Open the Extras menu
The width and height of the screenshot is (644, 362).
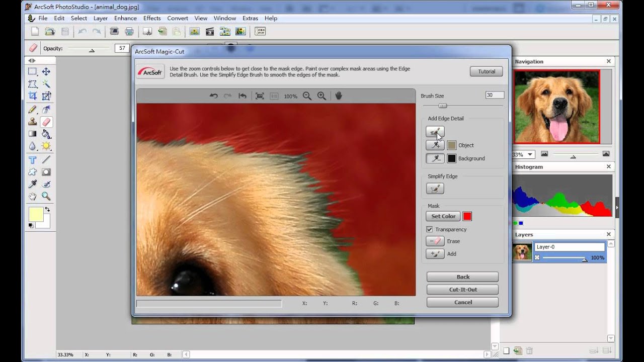click(x=250, y=18)
